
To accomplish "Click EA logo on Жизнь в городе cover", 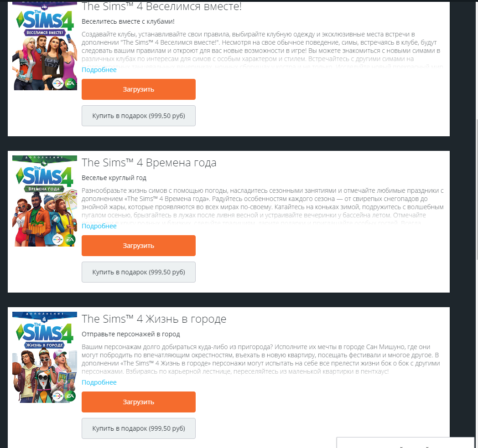I will (70, 396).
